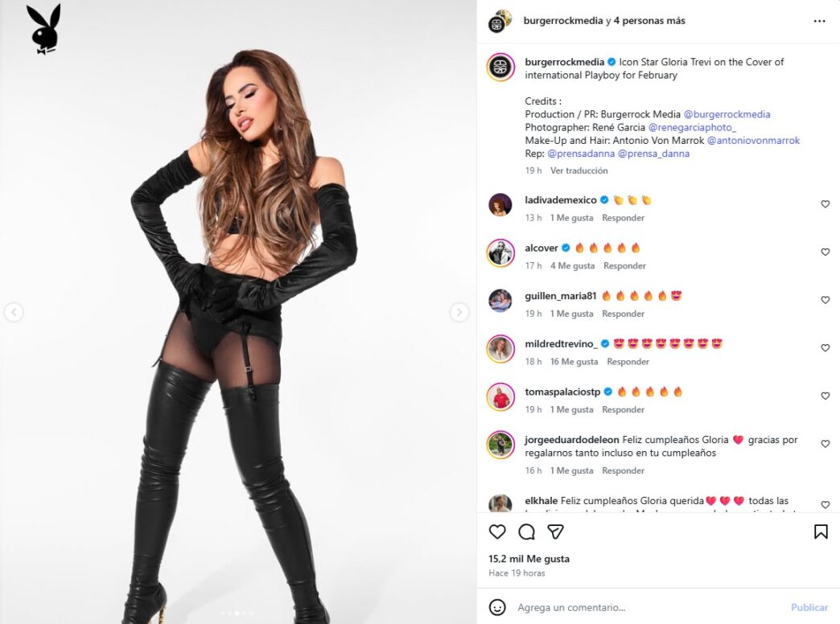Share the post via paper plane icon
Image resolution: width=840 pixels, height=624 pixels.
[x=555, y=532]
